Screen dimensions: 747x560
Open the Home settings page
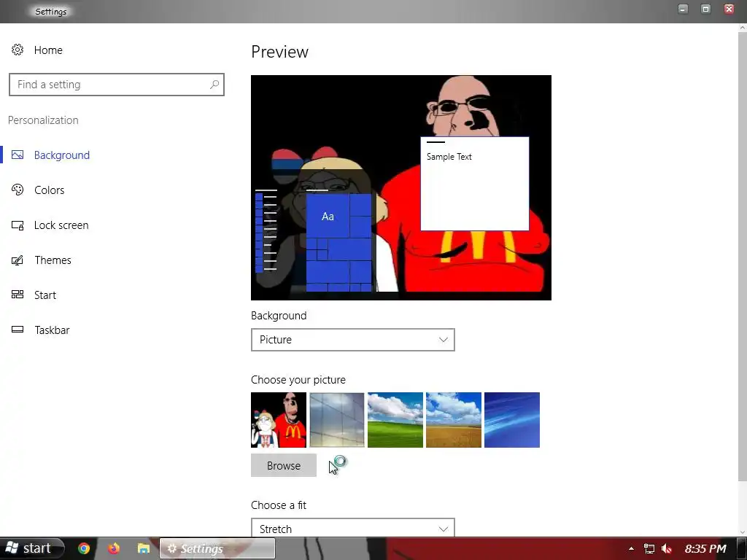48,50
